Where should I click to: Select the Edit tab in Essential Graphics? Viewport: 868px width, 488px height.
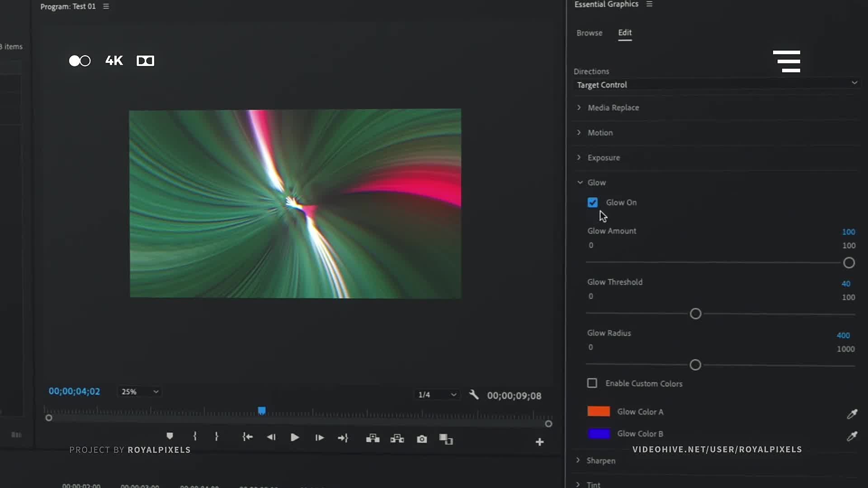[625, 33]
